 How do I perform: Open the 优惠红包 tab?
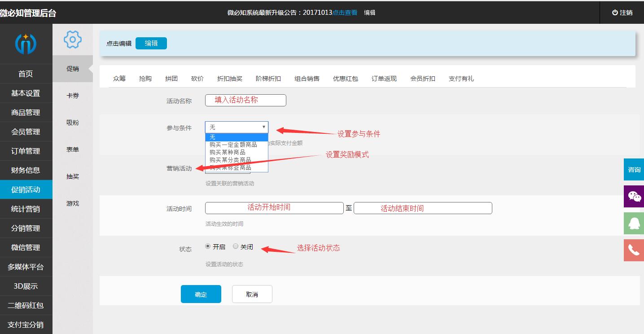coord(345,79)
